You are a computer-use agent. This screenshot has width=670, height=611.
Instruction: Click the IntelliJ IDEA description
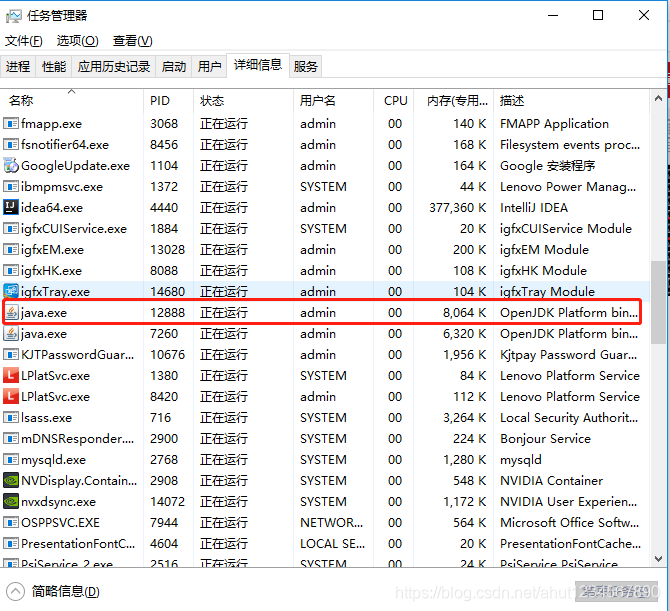point(534,208)
